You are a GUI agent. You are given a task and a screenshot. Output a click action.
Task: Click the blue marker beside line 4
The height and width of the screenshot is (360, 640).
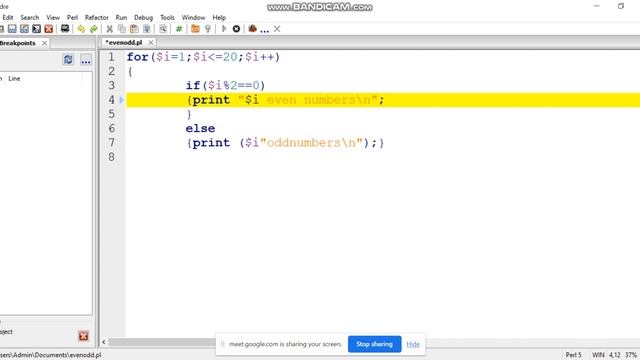coord(121,100)
